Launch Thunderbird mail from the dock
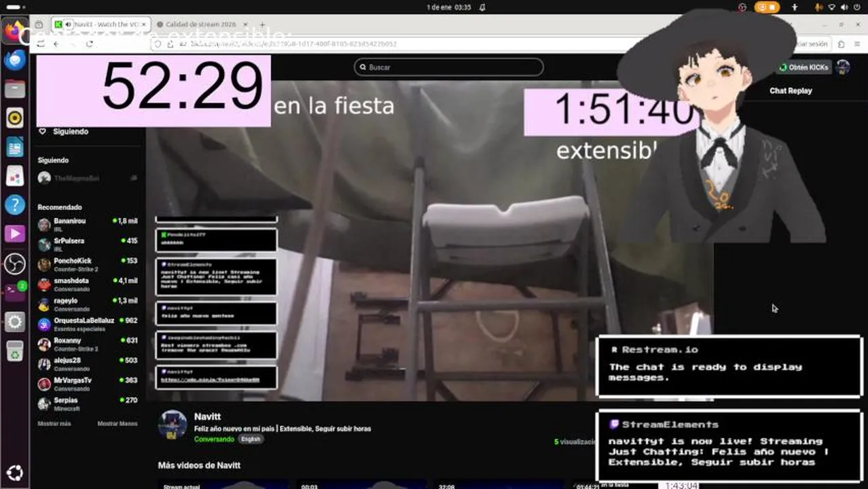The image size is (868, 489). click(14, 60)
